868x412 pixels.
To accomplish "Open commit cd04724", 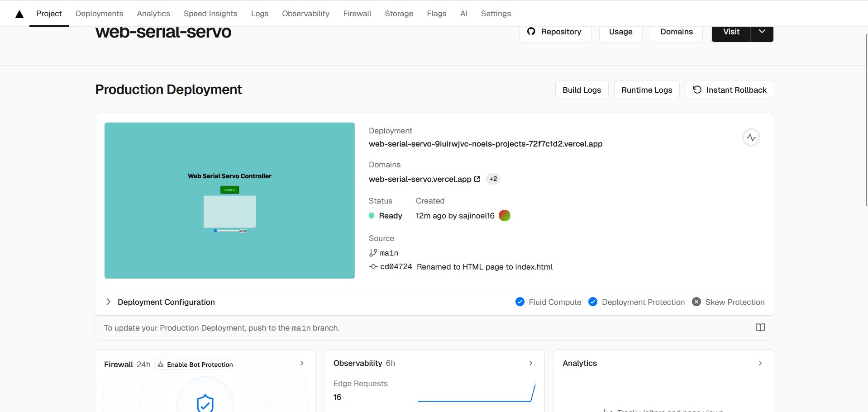I will click(396, 267).
